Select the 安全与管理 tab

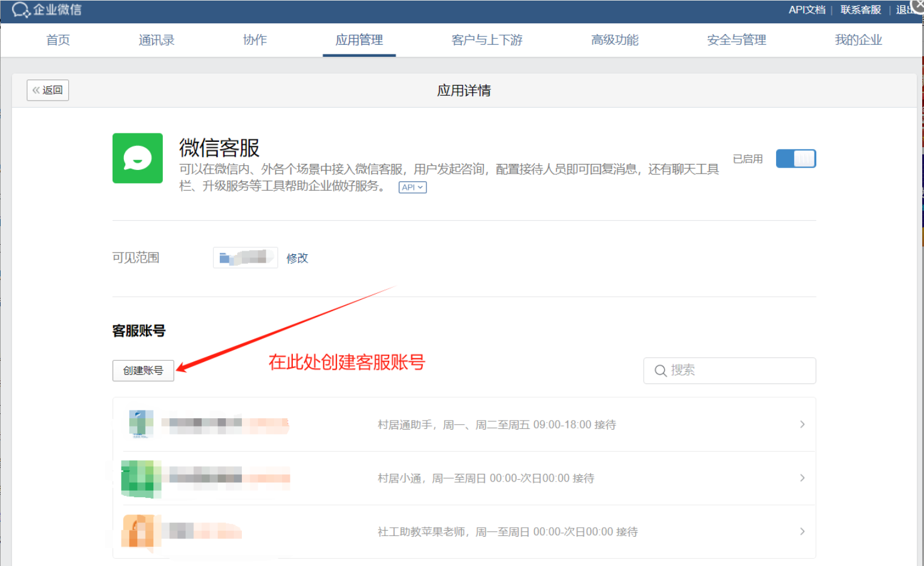736,40
